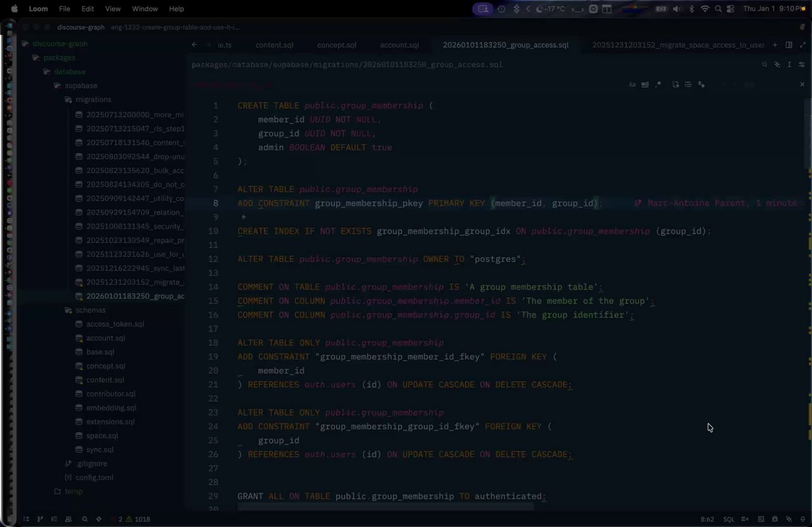This screenshot has height=527, width=812.
Task: Open the View menu
Action: click(113, 9)
